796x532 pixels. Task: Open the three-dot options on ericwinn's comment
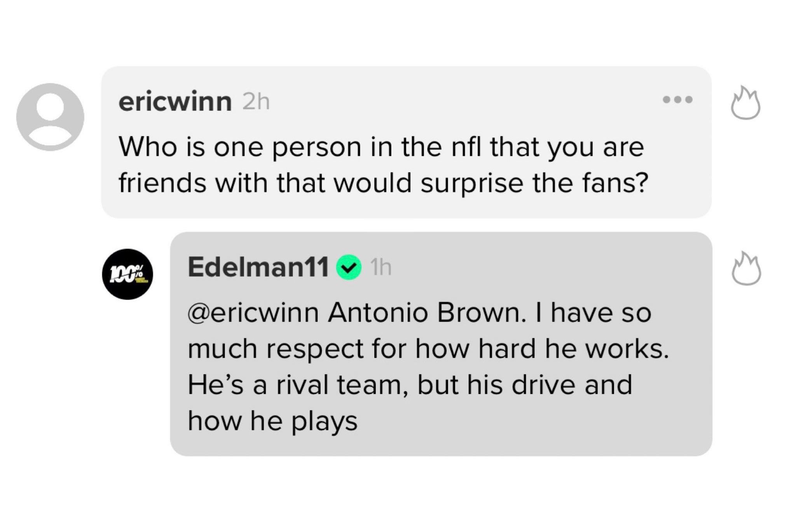point(677,100)
